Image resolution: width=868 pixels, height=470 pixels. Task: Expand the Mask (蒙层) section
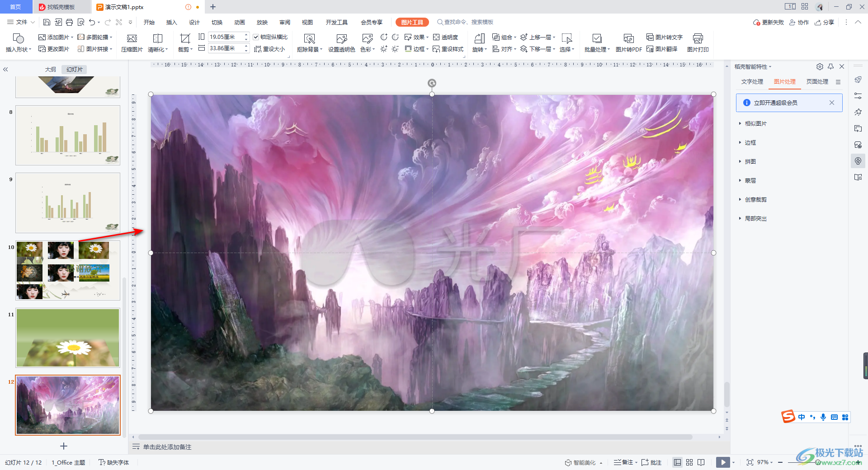pos(748,180)
